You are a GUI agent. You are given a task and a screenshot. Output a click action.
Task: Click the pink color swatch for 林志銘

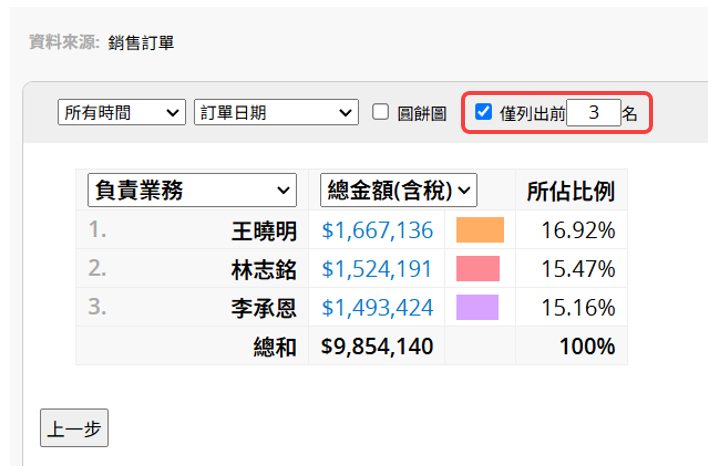480,269
